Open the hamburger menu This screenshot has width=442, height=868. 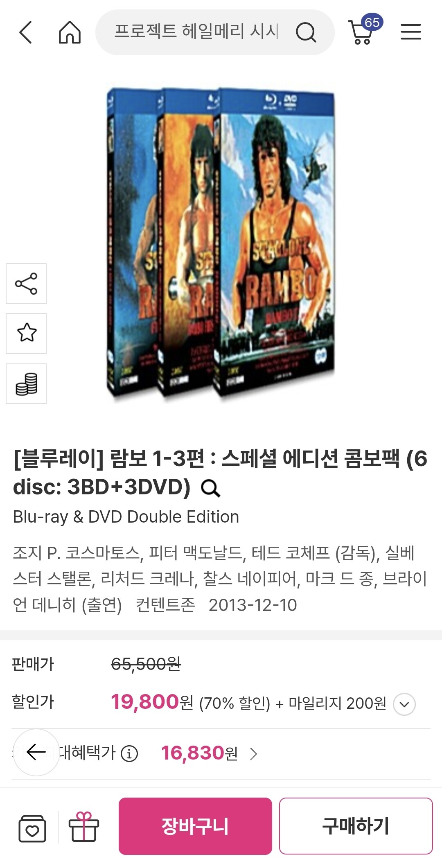(x=410, y=32)
